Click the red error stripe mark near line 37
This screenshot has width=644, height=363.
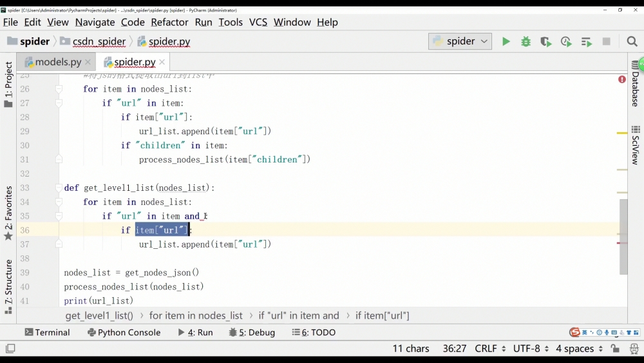(622, 243)
